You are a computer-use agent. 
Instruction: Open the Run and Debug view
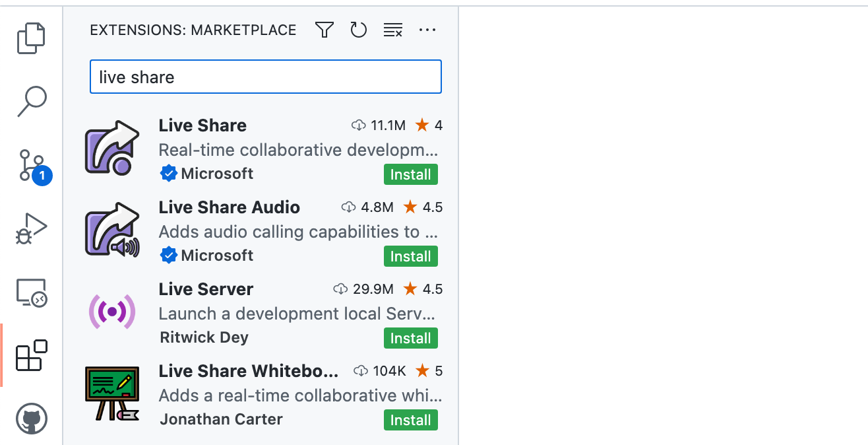(31, 226)
